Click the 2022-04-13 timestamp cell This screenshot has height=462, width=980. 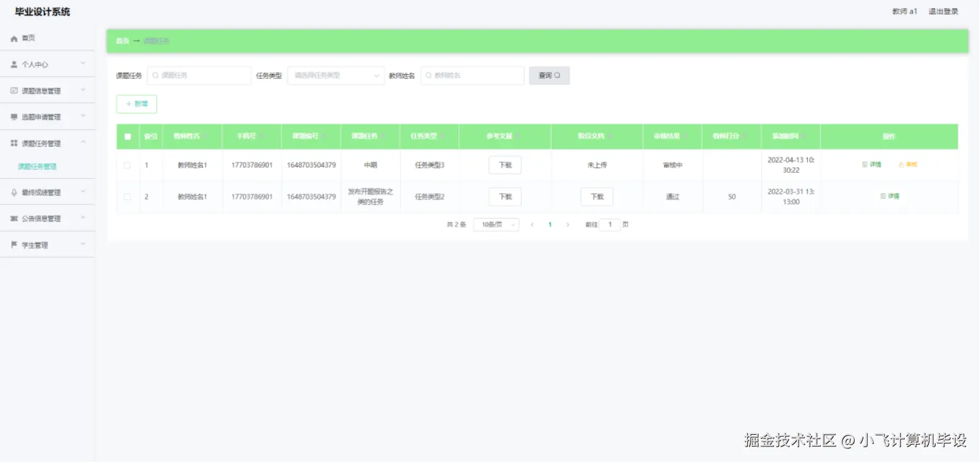(x=791, y=166)
